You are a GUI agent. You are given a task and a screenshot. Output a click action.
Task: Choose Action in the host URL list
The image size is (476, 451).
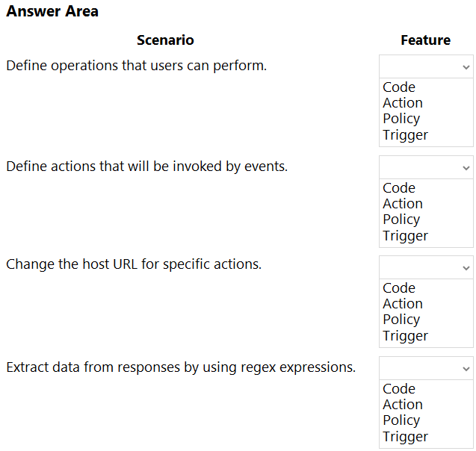pos(403,304)
